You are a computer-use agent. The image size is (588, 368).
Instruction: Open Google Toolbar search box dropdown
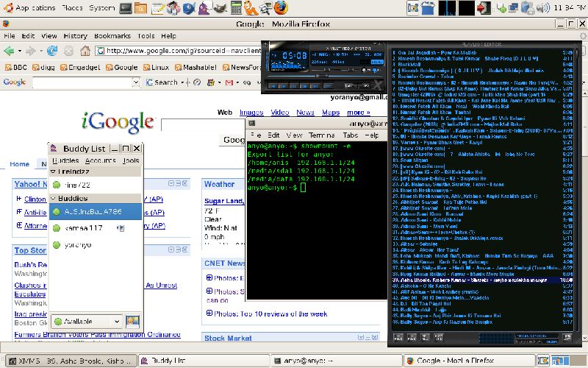(136, 82)
